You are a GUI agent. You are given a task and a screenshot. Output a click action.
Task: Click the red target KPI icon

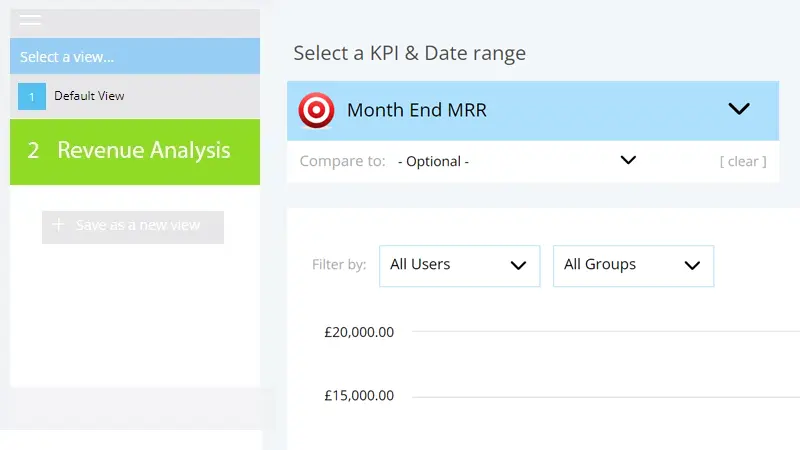[317, 110]
